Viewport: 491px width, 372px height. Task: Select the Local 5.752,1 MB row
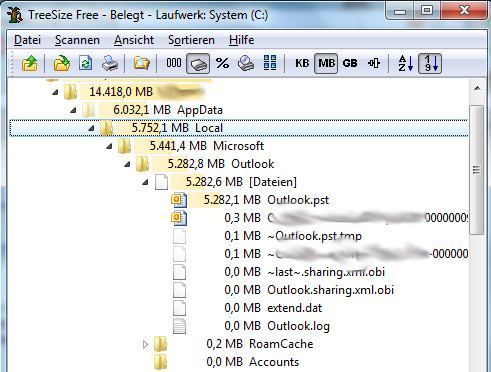click(x=239, y=128)
